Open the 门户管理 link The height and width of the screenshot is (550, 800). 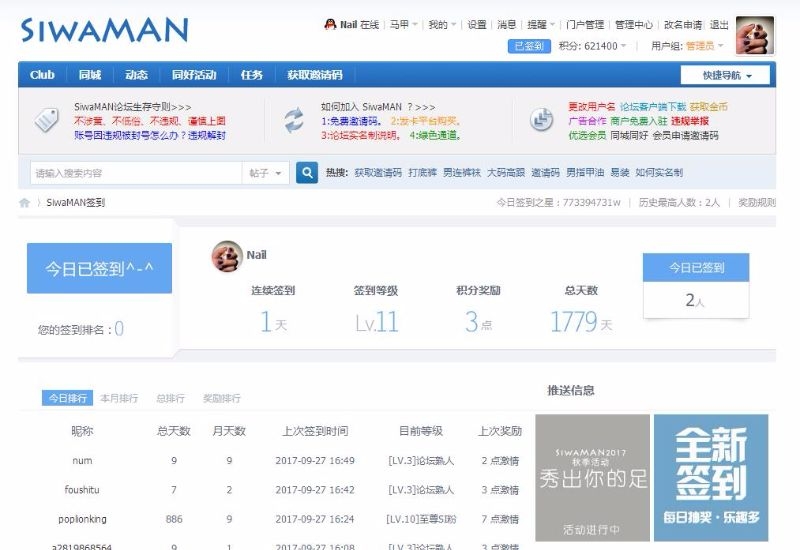(x=585, y=24)
